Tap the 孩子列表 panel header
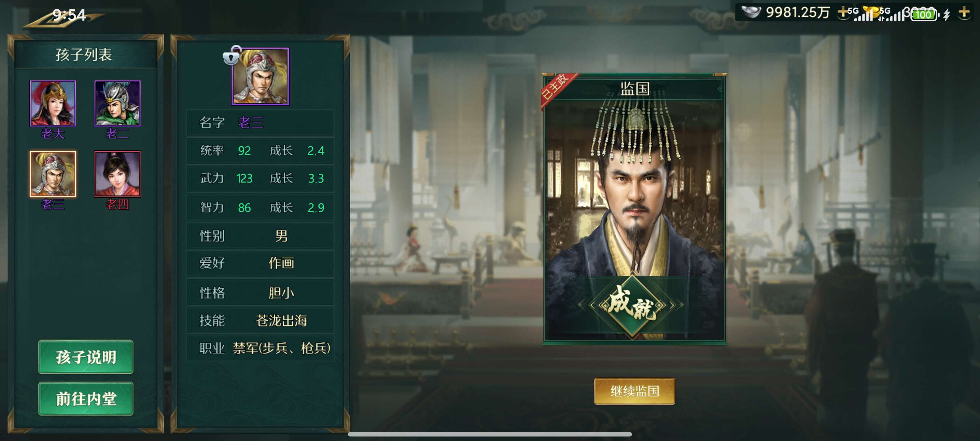Image resolution: width=980 pixels, height=441 pixels. (84, 55)
